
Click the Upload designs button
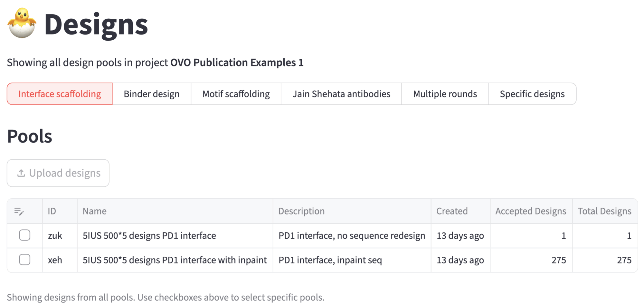[58, 173]
